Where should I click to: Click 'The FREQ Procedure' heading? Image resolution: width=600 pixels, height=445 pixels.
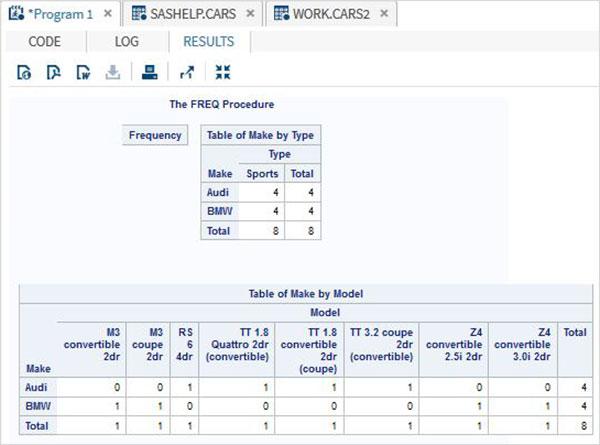(222, 104)
